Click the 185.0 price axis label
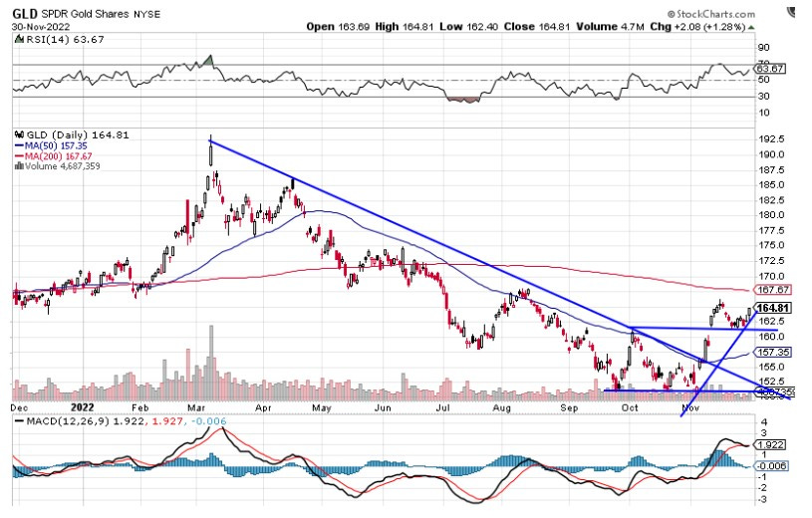This screenshot has height=518, width=812. [x=771, y=184]
